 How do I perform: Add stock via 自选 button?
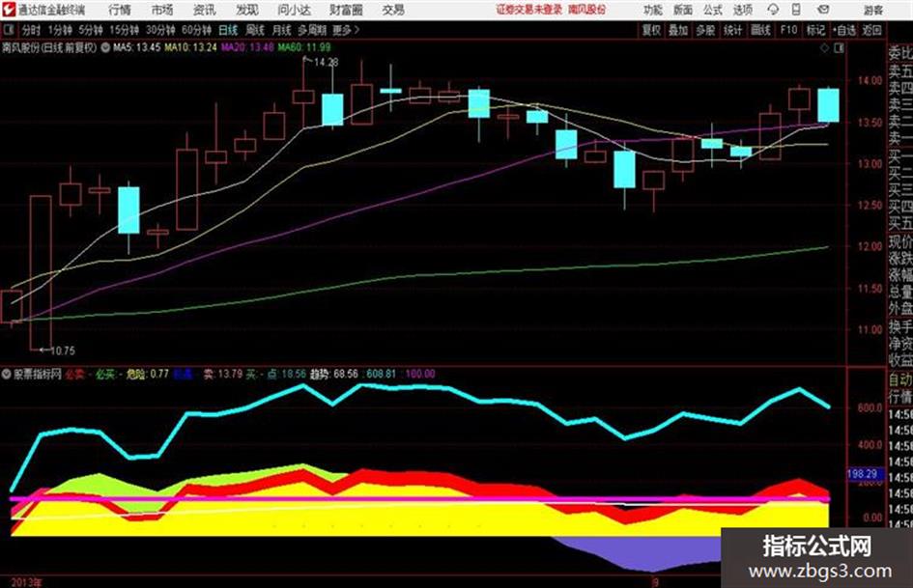point(844,30)
